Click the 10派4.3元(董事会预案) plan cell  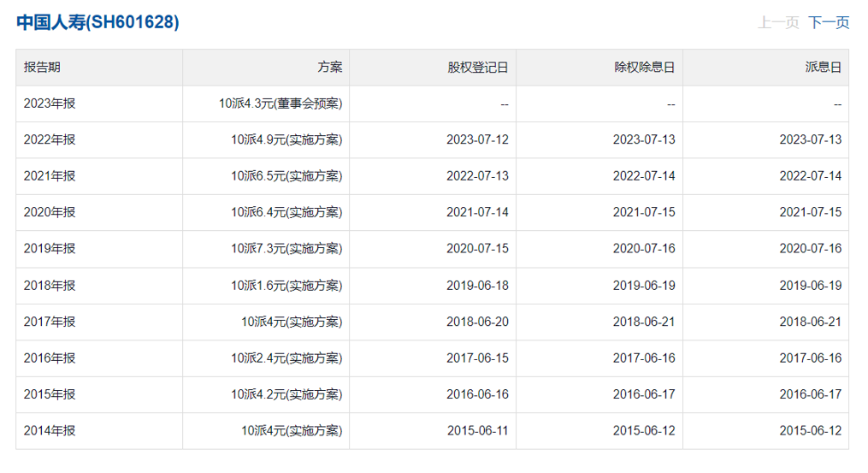coord(280,103)
